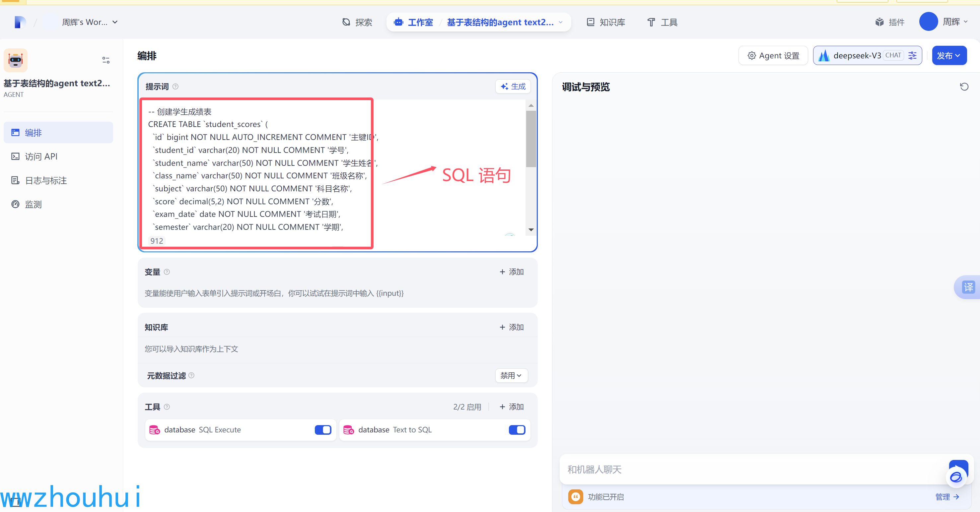The image size is (980, 512).
Task: Click the restart conversation refresh icon
Action: click(x=964, y=87)
